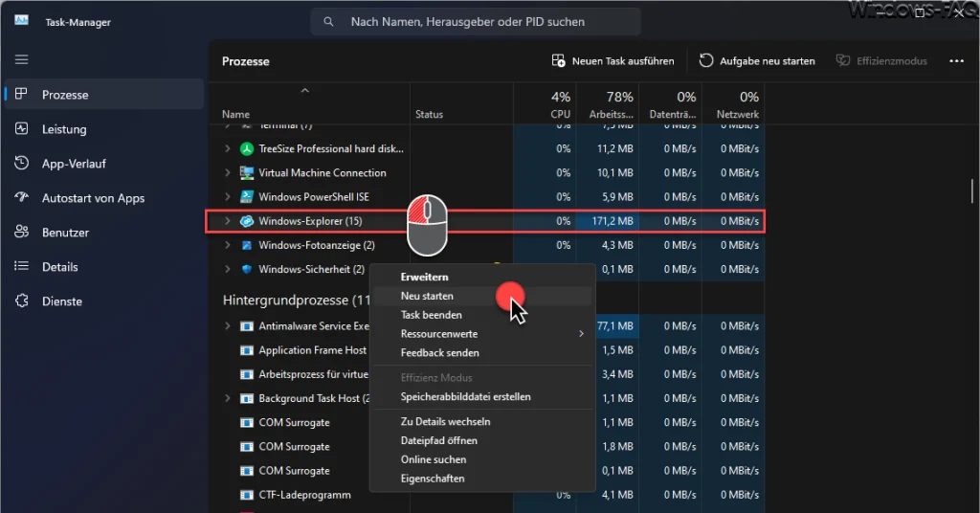Sort by the Name column header
980x513 pixels.
pyautogui.click(x=309, y=103)
